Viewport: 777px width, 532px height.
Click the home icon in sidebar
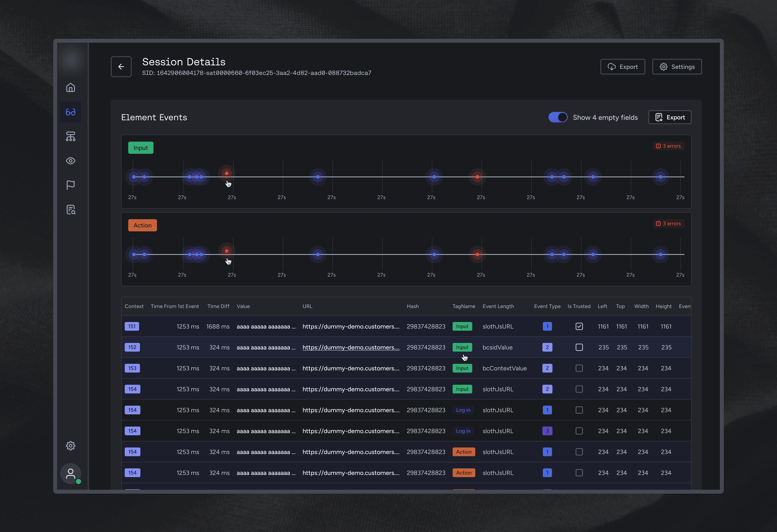pos(71,88)
